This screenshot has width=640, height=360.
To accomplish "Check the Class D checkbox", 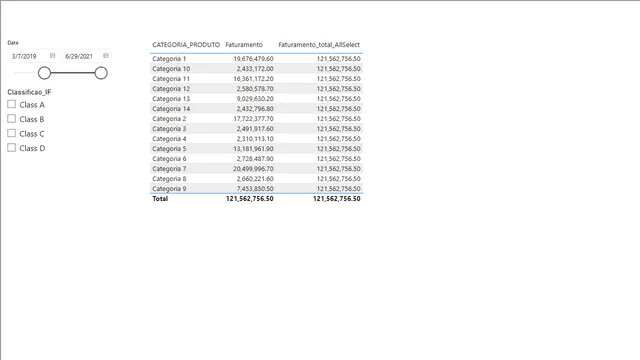I will click(x=11, y=148).
